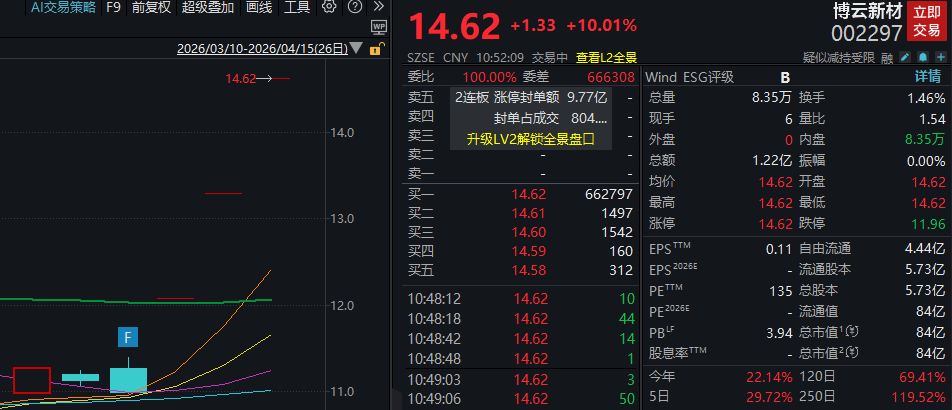Open the date range dropdown triangle
952x410 pixels.
coord(356,48)
